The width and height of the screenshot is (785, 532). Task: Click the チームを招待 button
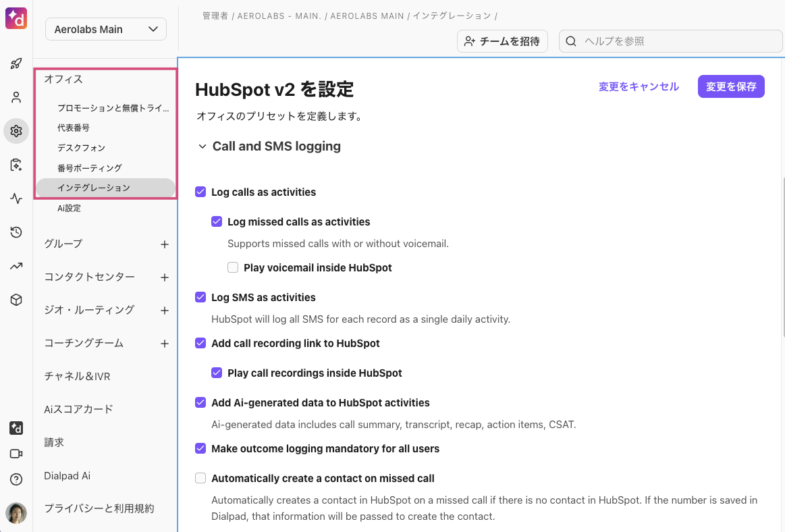(x=502, y=41)
